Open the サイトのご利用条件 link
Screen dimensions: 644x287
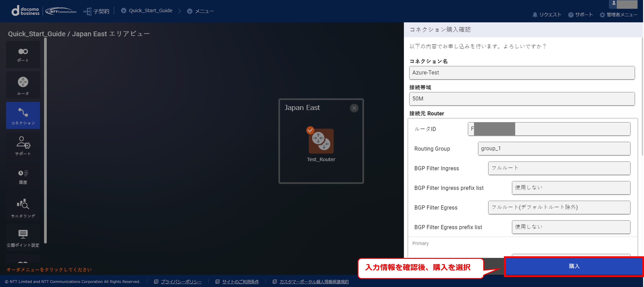point(240,282)
